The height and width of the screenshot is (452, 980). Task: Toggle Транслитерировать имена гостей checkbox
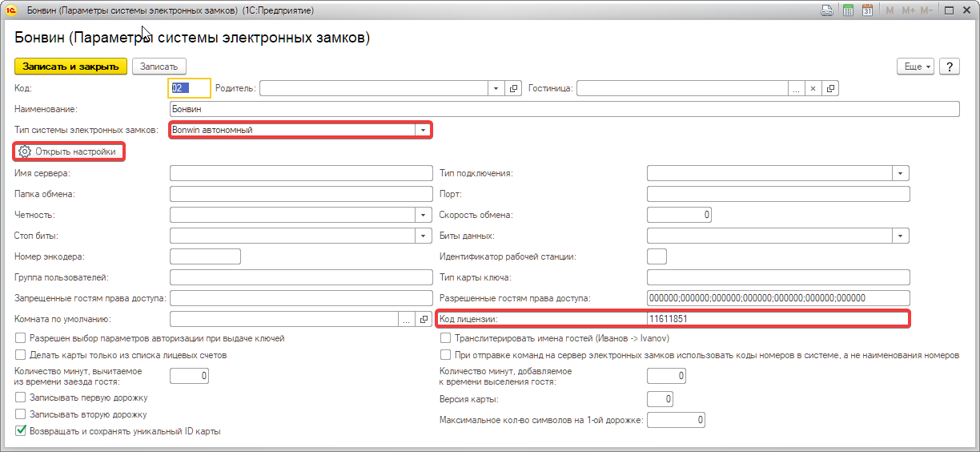[x=445, y=338]
